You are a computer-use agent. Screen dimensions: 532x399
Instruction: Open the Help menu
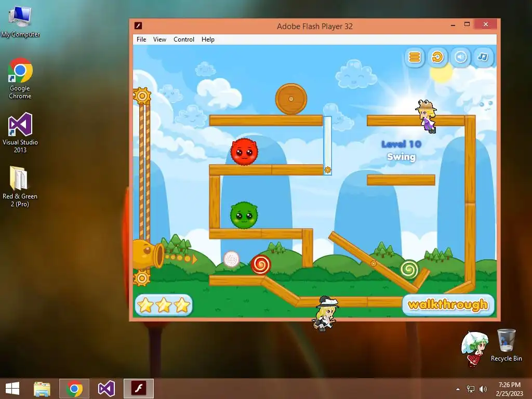click(208, 39)
